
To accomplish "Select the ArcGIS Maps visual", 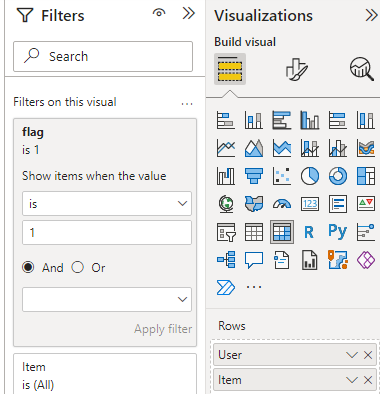I will coord(338,260).
